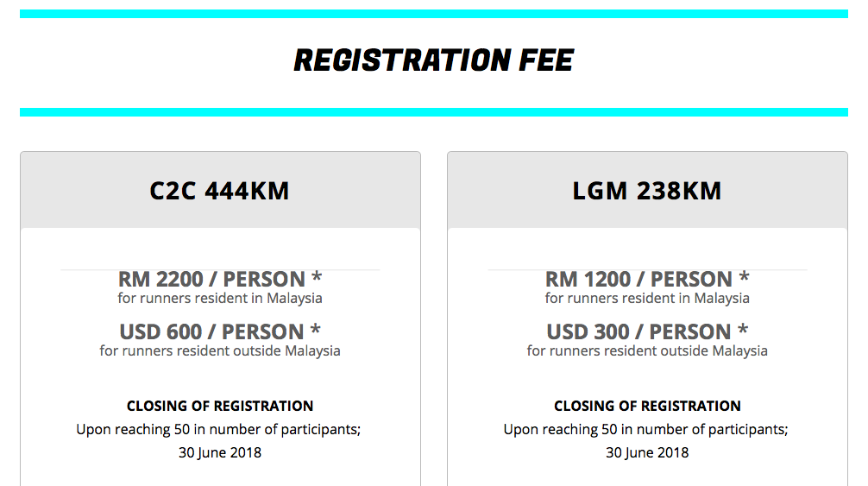Click LGM 'Upon reaching 50' participants line

[x=645, y=430]
